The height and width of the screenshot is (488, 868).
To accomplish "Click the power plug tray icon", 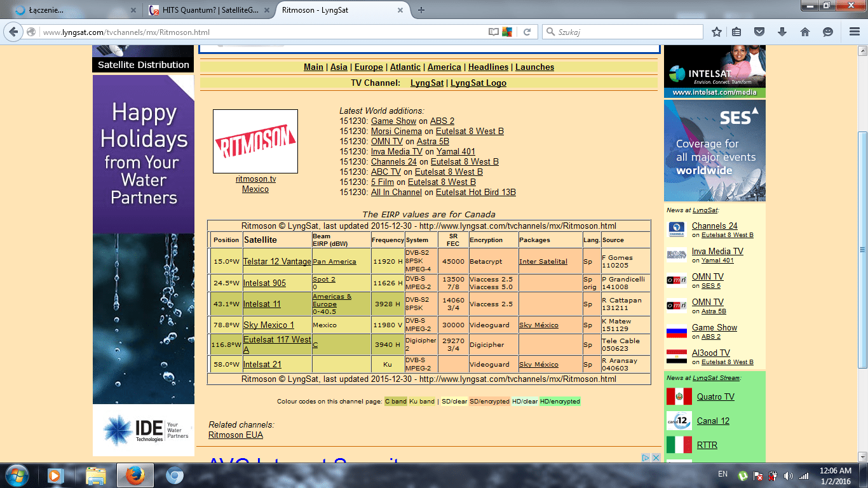I will point(773,476).
